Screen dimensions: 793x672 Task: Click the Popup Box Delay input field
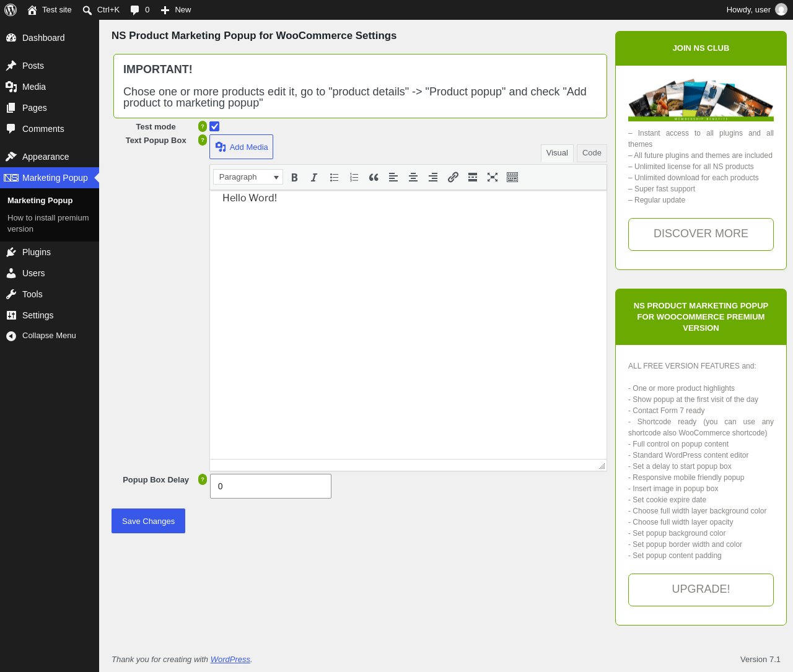pos(271,486)
